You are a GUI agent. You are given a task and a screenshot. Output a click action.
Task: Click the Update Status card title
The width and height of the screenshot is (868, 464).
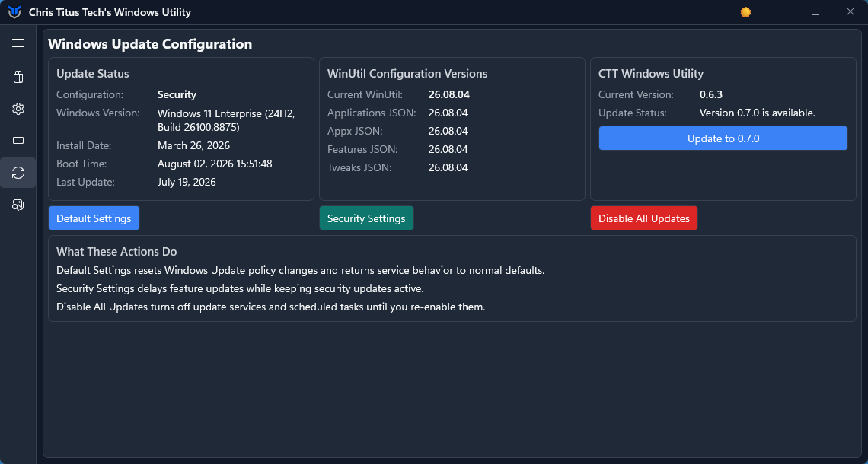92,74
